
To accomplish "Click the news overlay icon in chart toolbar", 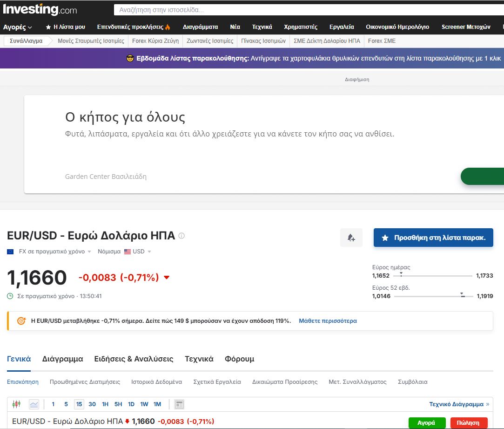I will pos(180,404).
